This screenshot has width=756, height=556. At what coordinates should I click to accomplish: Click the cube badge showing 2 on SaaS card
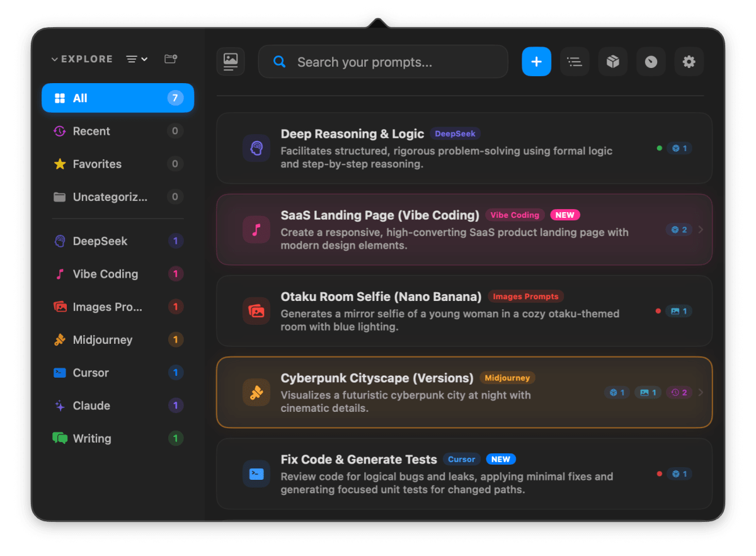[x=679, y=230]
